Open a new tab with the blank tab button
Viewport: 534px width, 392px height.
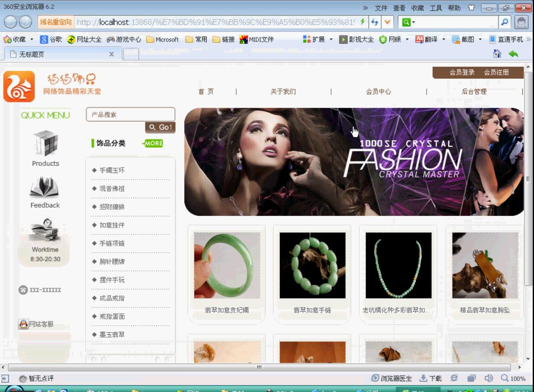coord(131,54)
